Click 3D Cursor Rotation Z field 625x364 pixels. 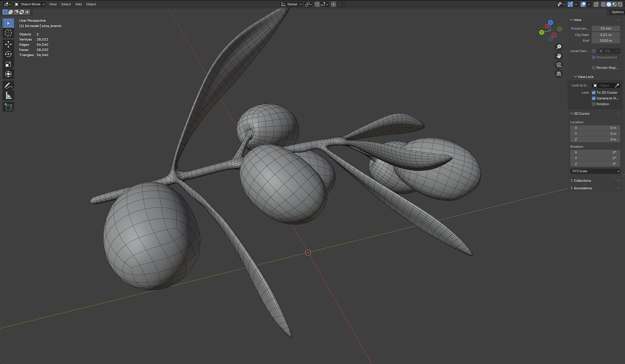click(595, 164)
